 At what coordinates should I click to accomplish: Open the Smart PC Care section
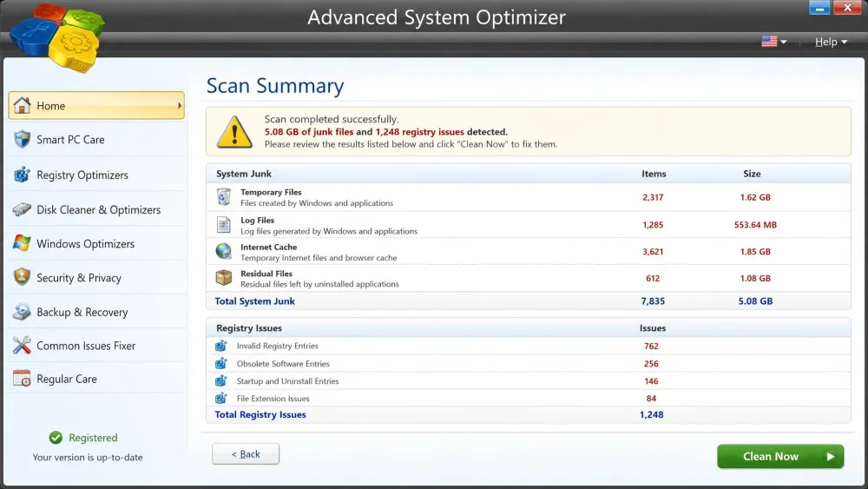click(96, 140)
